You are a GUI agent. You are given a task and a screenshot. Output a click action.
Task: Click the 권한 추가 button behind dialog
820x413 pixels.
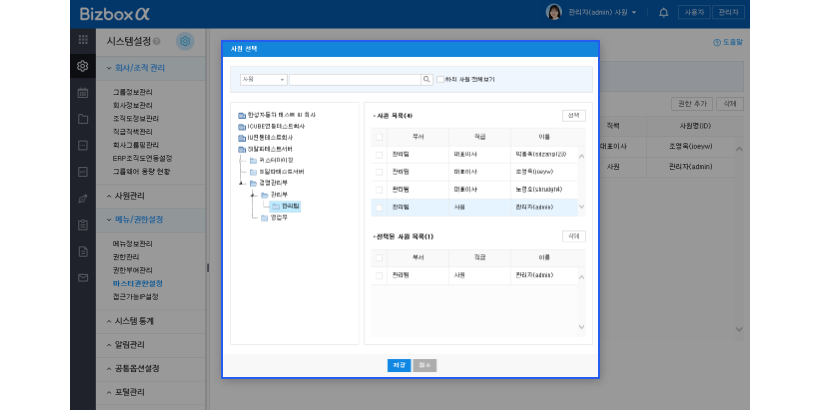[x=692, y=104]
